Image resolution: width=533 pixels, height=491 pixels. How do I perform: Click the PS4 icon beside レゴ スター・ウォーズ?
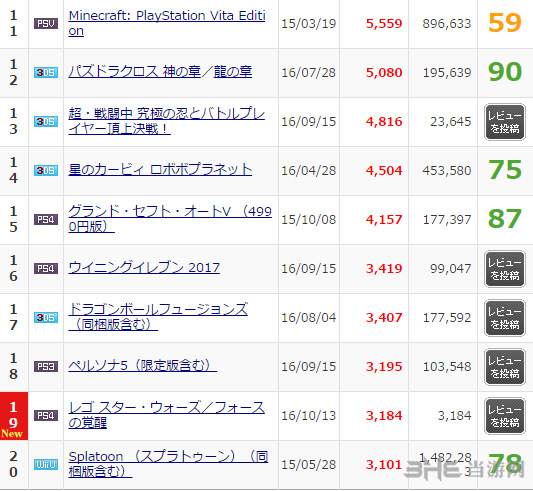click(x=46, y=415)
